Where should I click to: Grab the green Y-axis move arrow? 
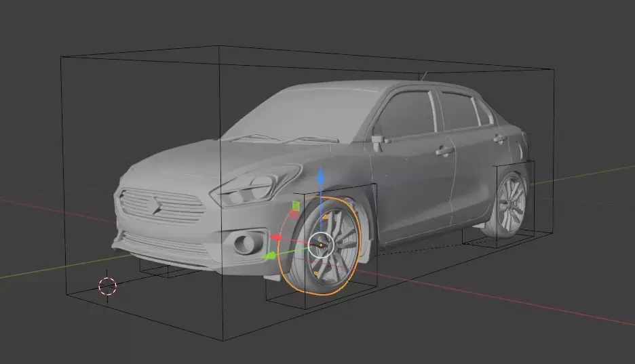point(269,256)
